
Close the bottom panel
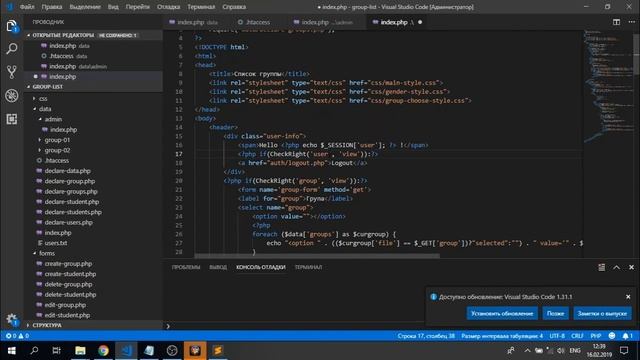pos(631,267)
